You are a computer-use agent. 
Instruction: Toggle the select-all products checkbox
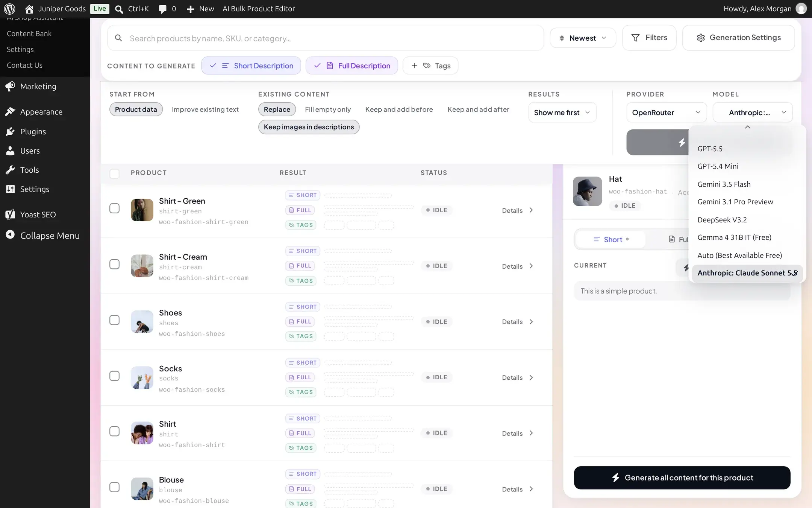click(114, 173)
